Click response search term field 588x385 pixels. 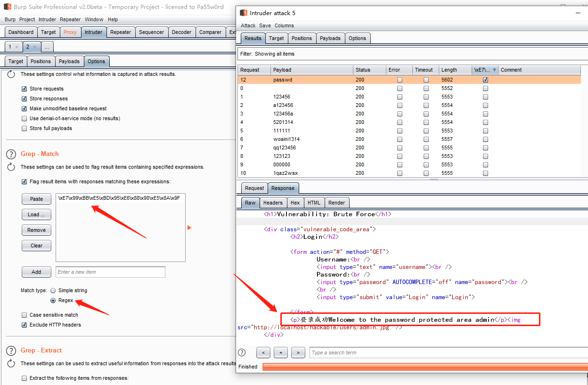click(448, 352)
